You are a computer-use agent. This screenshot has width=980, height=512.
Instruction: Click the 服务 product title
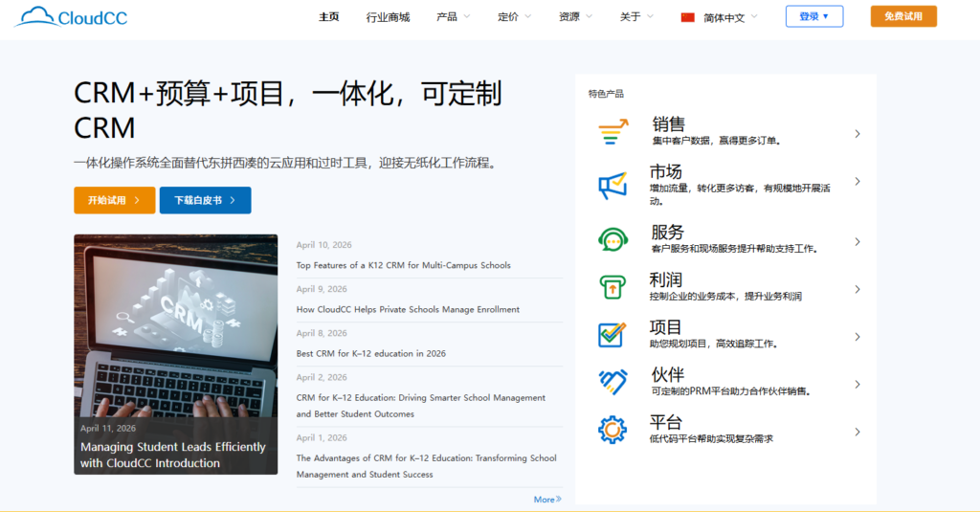click(x=667, y=232)
